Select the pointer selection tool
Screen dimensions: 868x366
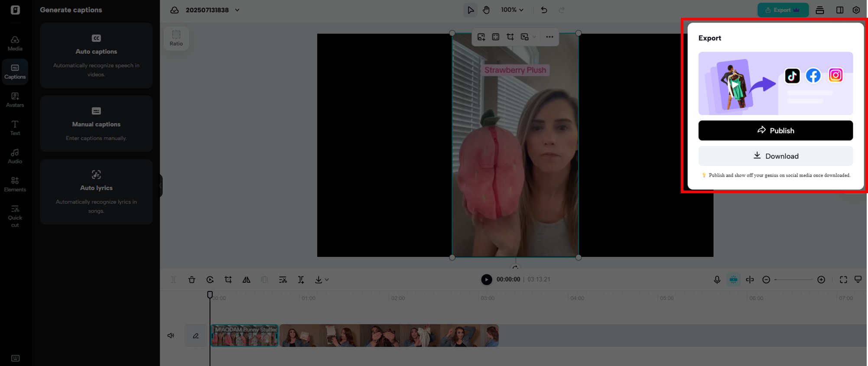(470, 10)
